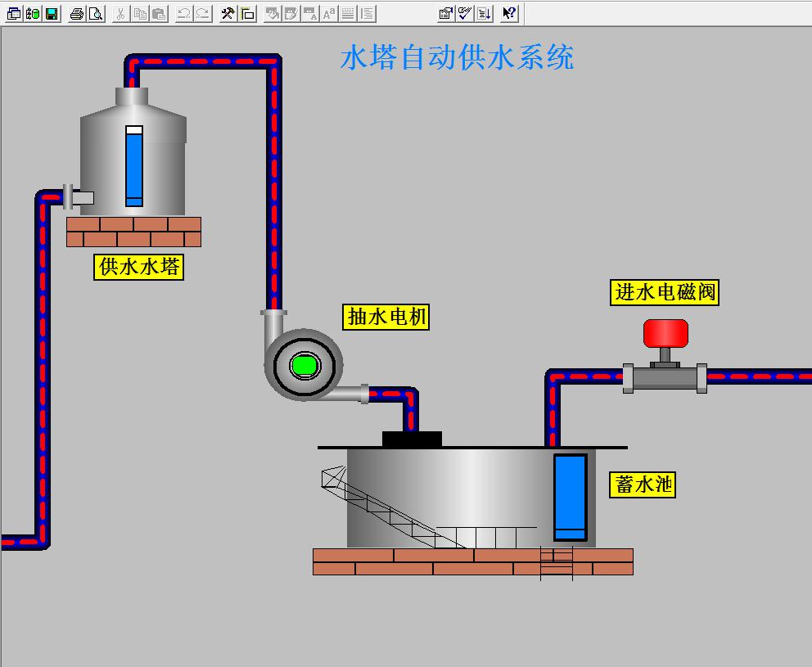The image size is (812, 667).
Task: Click the checkmark inspection icon in the toolbar
Action: point(464,13)
